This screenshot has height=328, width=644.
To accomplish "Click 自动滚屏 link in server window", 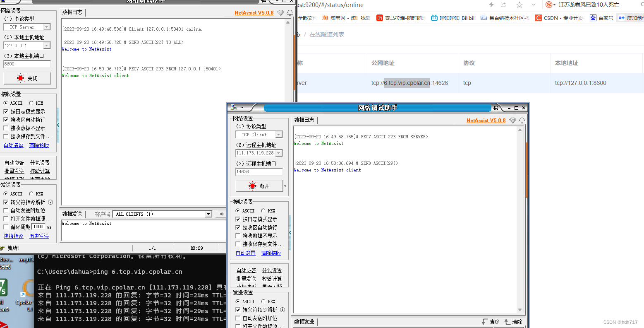I will pyautogui.click(x=14, y=145).
